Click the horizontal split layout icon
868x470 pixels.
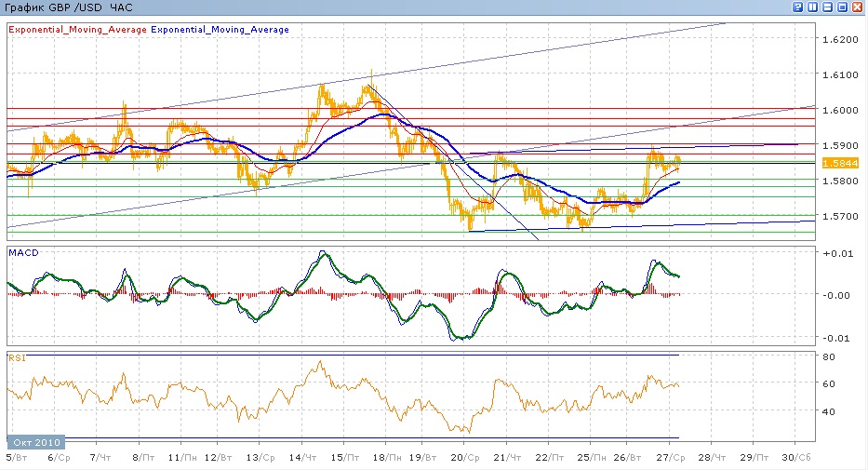828,7
